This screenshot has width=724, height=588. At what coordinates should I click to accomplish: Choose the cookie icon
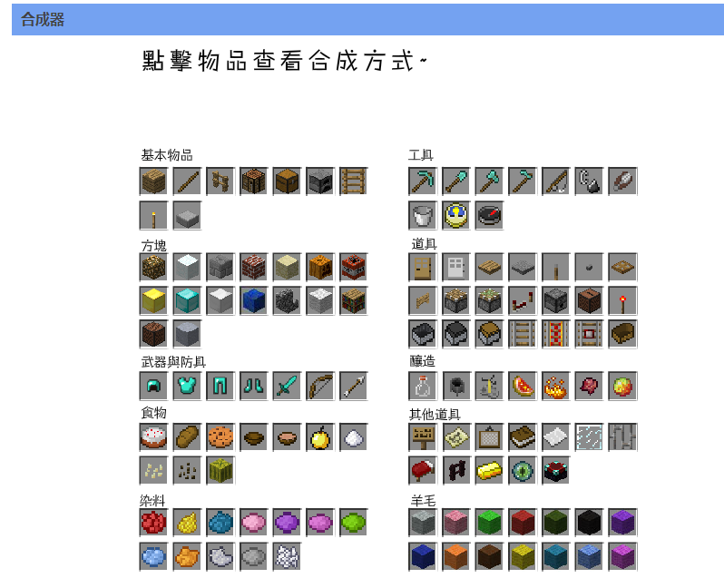point(220,437)
